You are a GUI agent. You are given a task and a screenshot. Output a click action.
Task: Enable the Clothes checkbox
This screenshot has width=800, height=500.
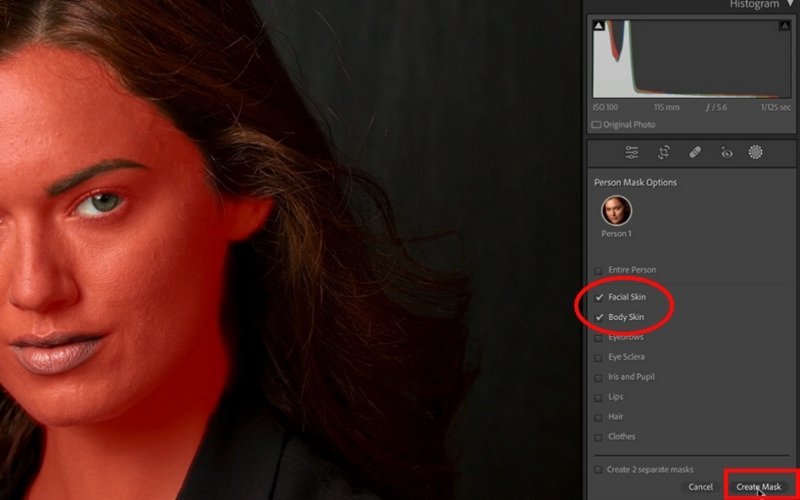coord(598,438)
